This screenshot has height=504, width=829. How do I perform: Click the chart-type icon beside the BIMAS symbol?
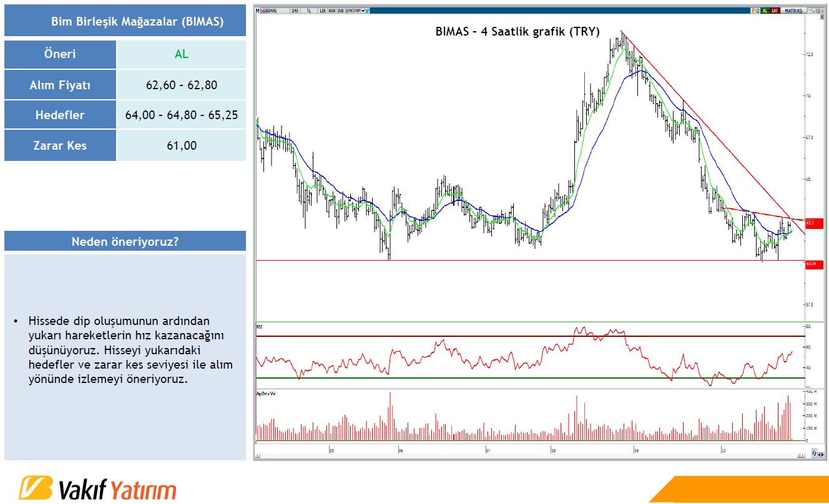263,11
